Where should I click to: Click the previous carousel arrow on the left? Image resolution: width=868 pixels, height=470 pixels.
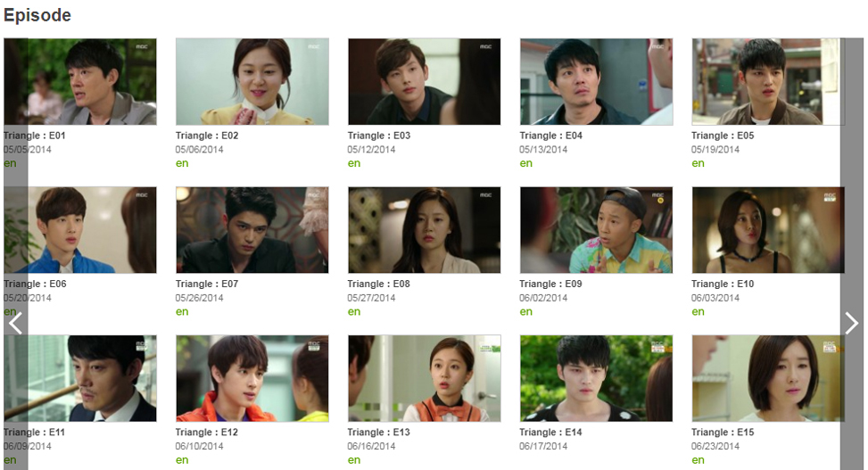click(15, 323)
